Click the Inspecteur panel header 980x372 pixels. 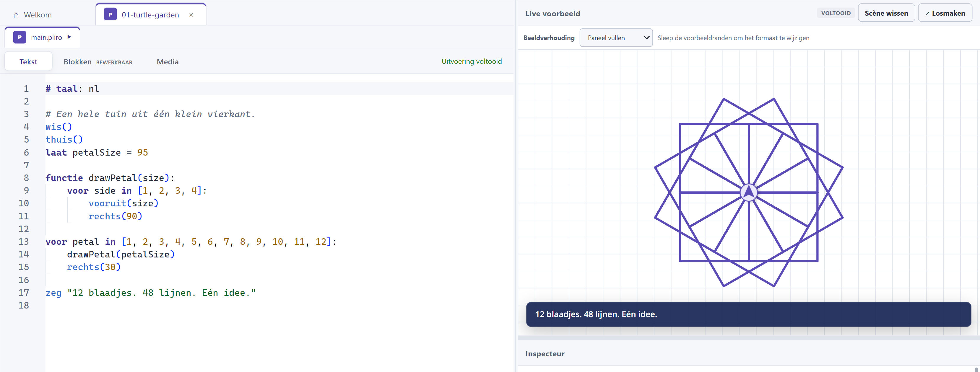[545, 354]
